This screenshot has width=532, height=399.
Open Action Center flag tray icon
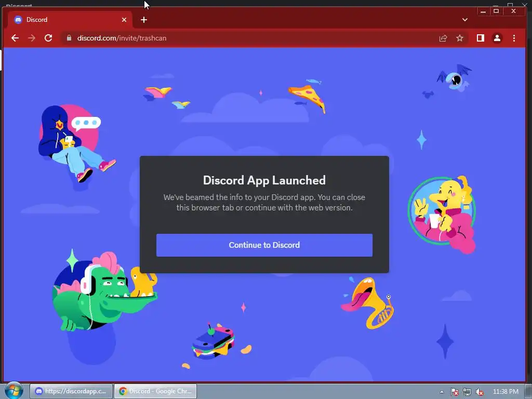(x=454, y=392)
